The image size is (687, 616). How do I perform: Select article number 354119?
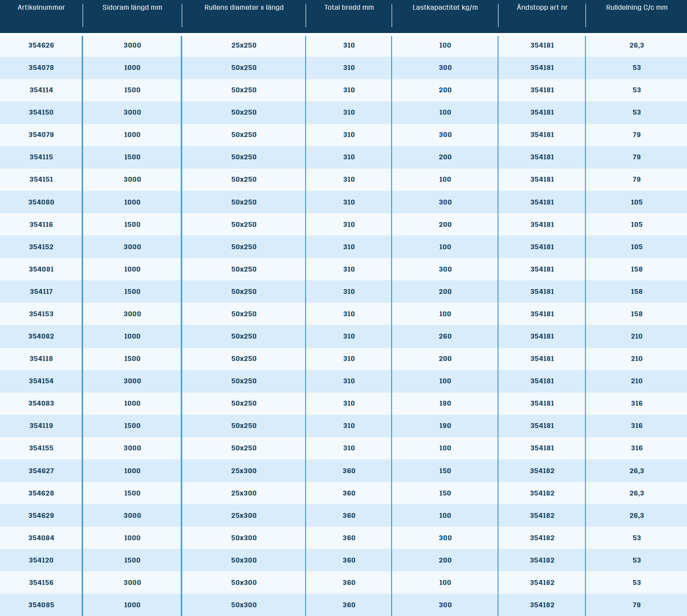pos(41,426)
